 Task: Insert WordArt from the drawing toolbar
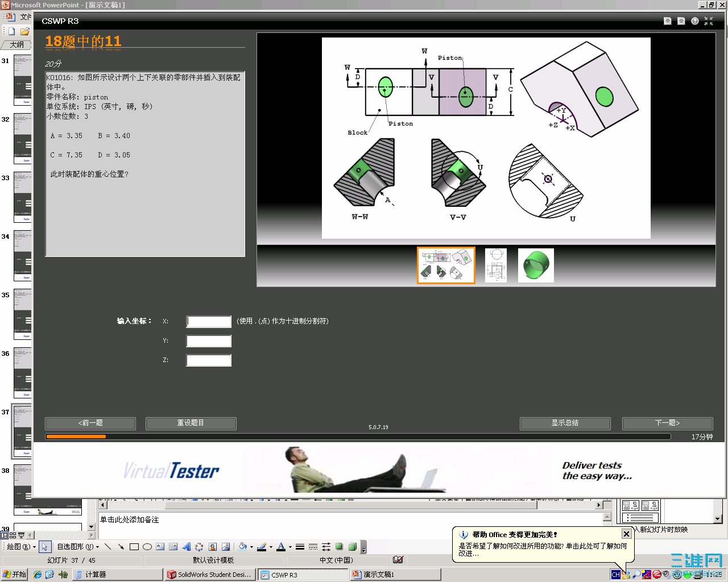(x=187, y=547)
